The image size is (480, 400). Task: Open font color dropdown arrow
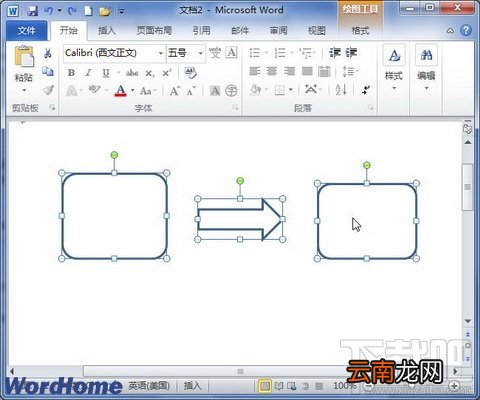133,90
